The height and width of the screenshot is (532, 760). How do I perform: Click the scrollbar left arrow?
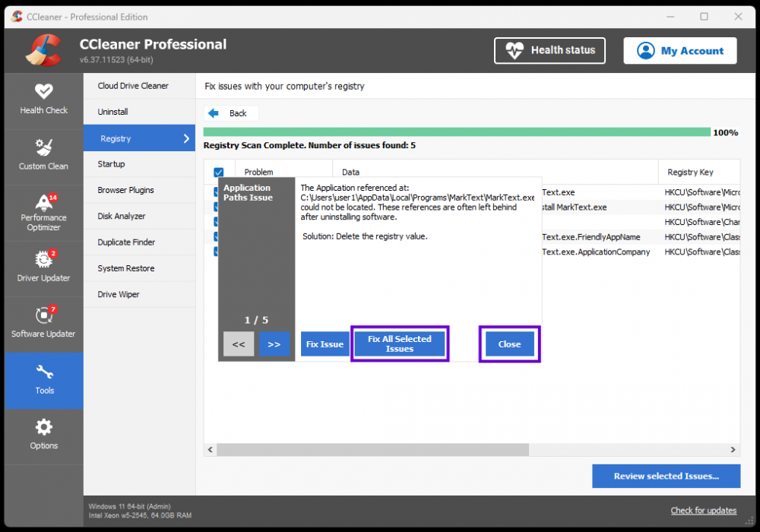[211, 450]
